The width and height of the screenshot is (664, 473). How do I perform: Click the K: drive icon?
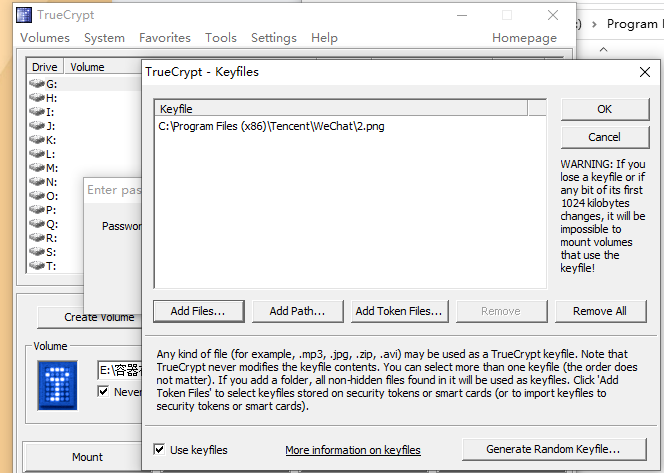37,140
